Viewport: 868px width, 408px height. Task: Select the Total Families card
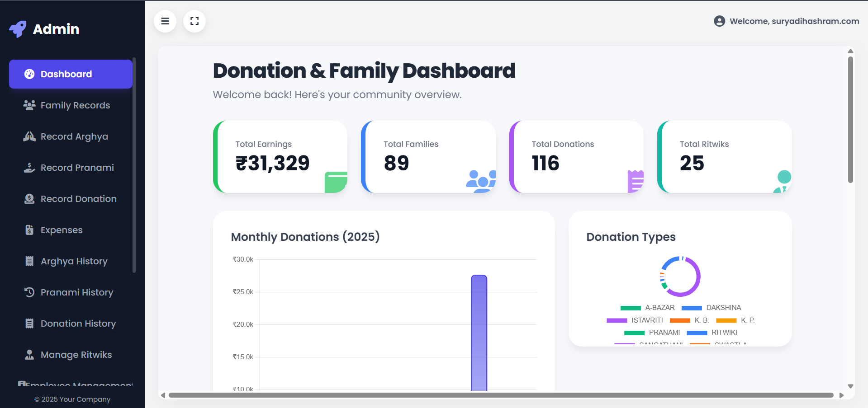[428, 157]
